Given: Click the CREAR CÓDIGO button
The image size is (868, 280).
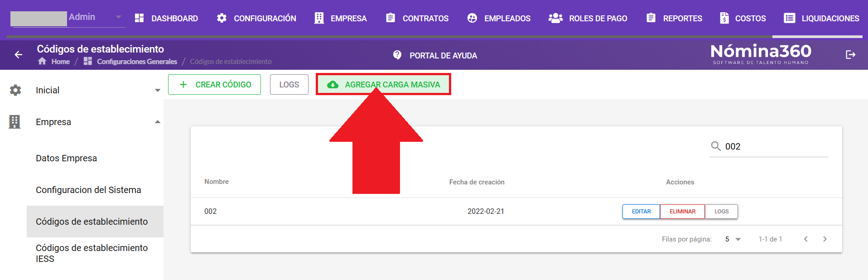Looking at the screenshot, I should coord(214,85).
